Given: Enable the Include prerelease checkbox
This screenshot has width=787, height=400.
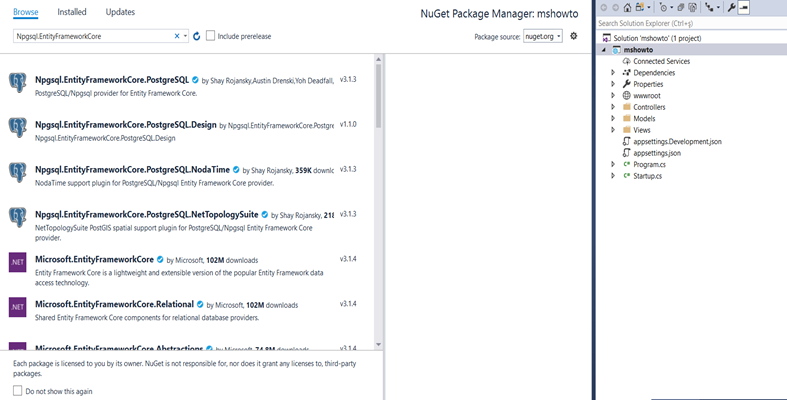Looking at the screenshot, I should coord(210,36).
